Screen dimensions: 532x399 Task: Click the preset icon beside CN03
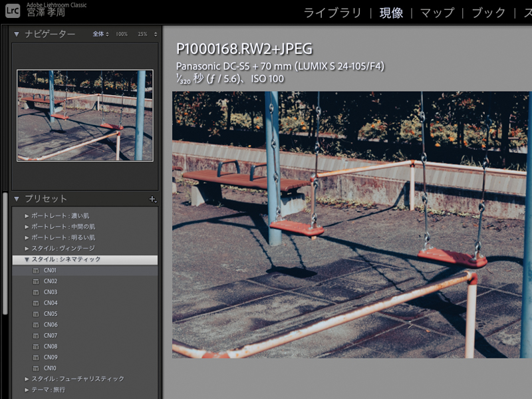(x=36, y=292)
